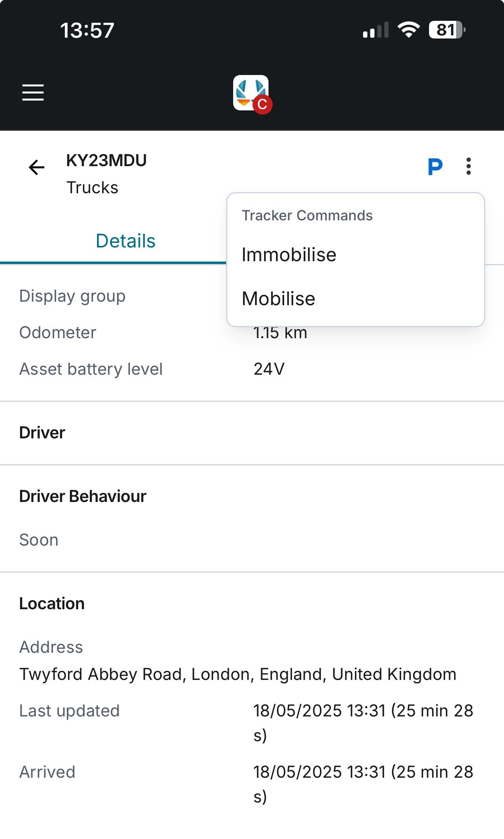Tap the KY23MDU vehicle title
Screen dimensions: 504x839
pos(106,161)
